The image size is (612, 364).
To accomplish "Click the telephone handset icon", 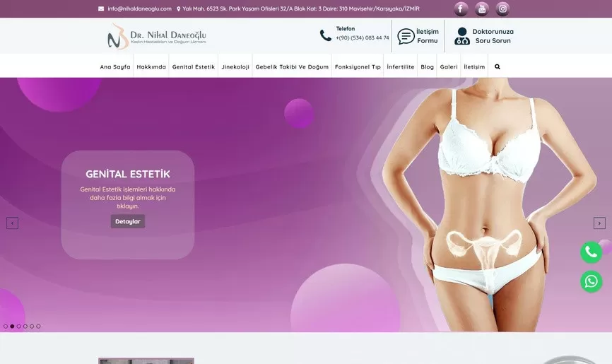I will [326, 35].
